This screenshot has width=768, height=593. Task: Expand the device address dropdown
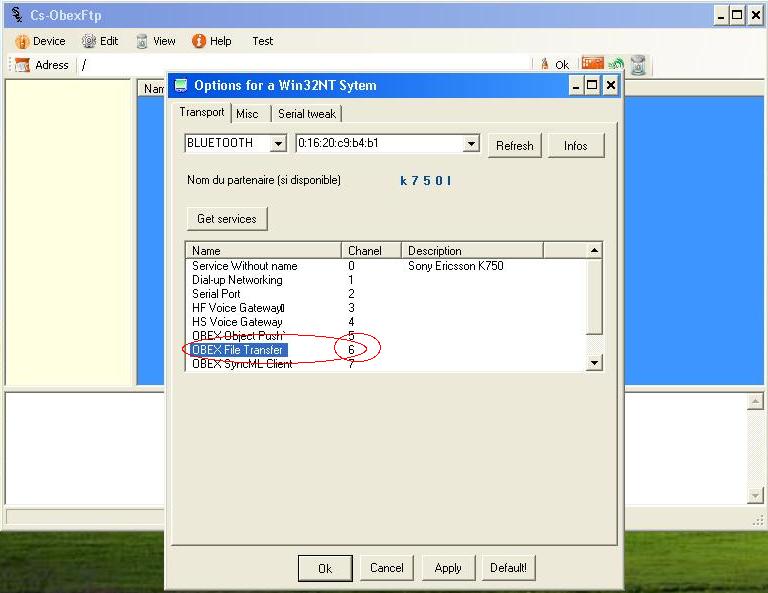(471, 144)
